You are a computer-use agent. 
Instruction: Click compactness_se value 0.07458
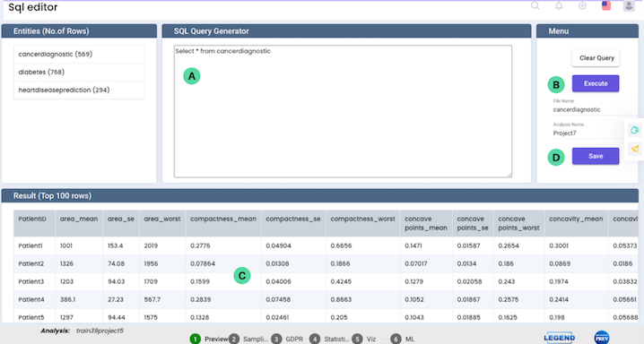point(278,300)
